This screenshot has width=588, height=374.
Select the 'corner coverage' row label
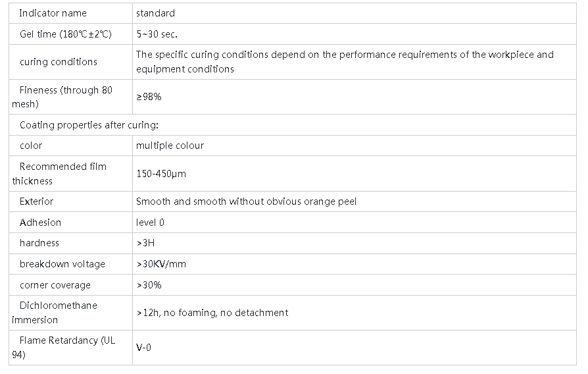pyautogui.click(x=55, y=285)
